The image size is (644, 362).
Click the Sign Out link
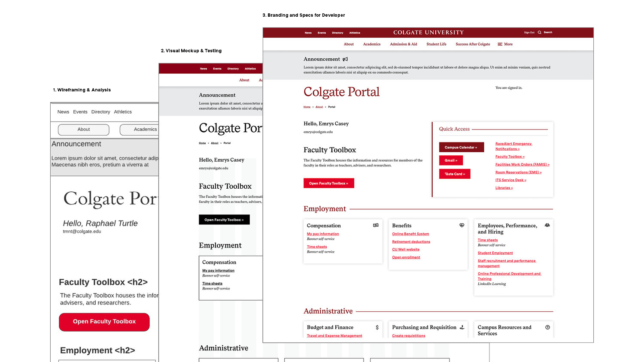click(x=529, y=33)
